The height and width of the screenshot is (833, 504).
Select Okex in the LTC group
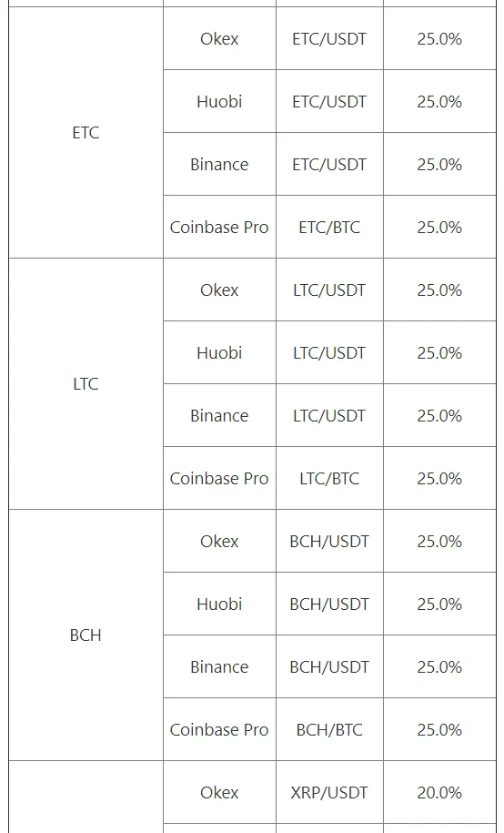219,290
